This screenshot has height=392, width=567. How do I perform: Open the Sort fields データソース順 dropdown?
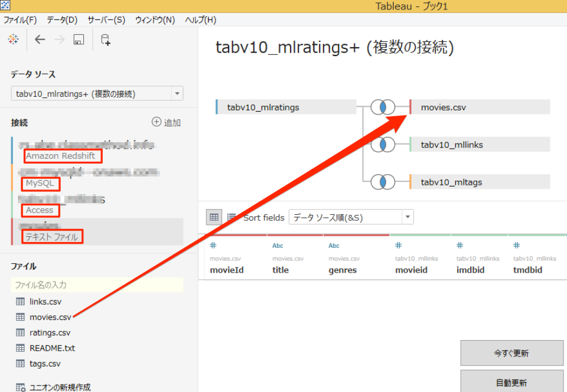[406, 217]
